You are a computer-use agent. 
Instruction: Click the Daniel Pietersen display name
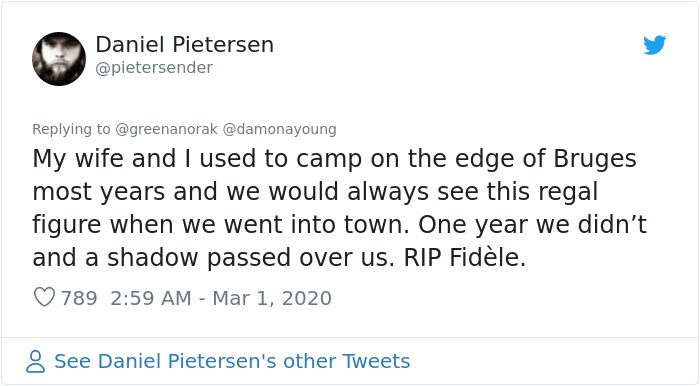coord(184,45)
